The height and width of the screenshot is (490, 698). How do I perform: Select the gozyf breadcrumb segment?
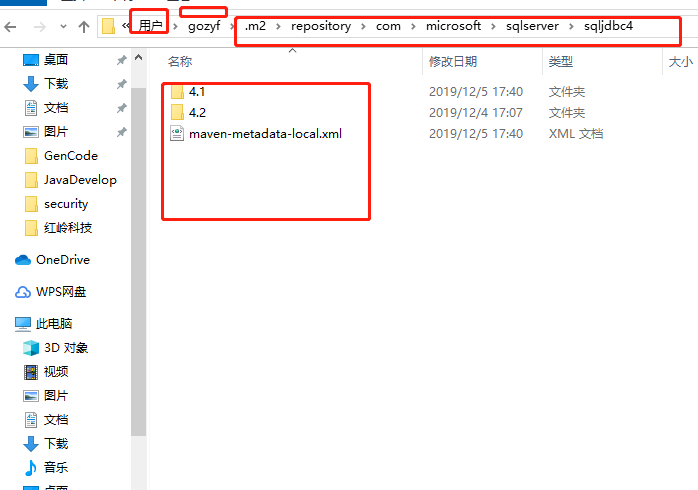coord(204,26)
